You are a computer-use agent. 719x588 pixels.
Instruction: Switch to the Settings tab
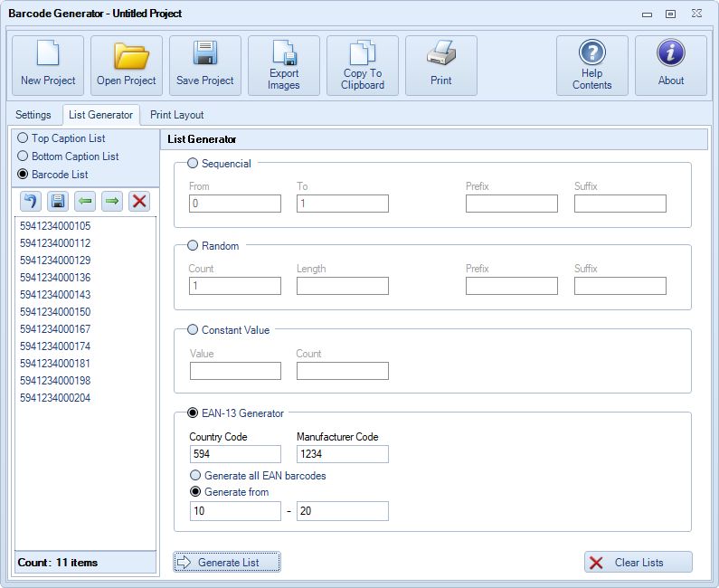click(x=33, y=115)
